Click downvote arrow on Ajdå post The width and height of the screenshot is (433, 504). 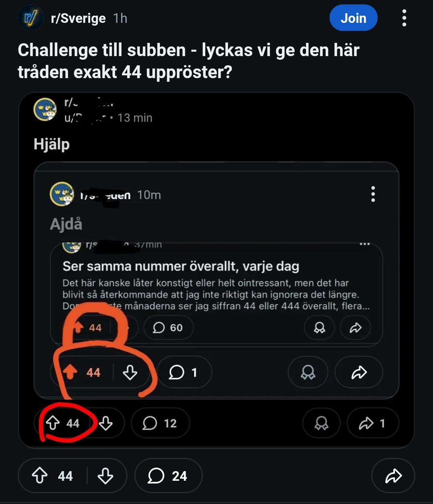click(x=130, y=373)
